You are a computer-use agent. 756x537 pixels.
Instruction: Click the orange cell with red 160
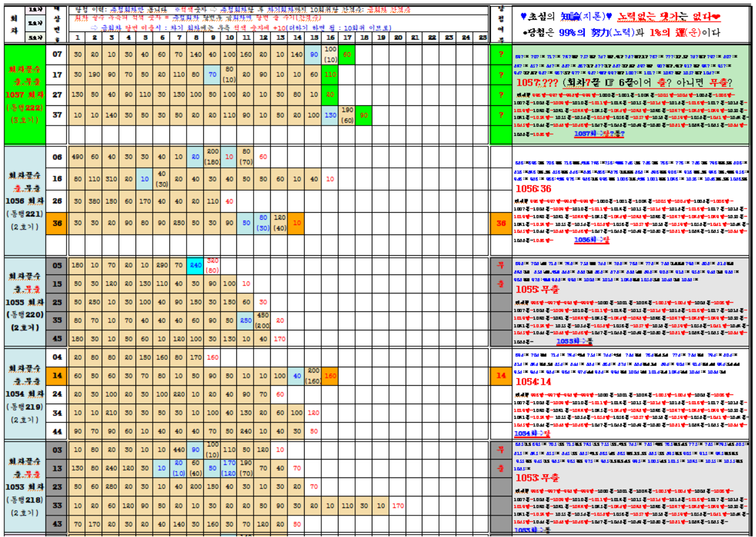pos(330,375)
